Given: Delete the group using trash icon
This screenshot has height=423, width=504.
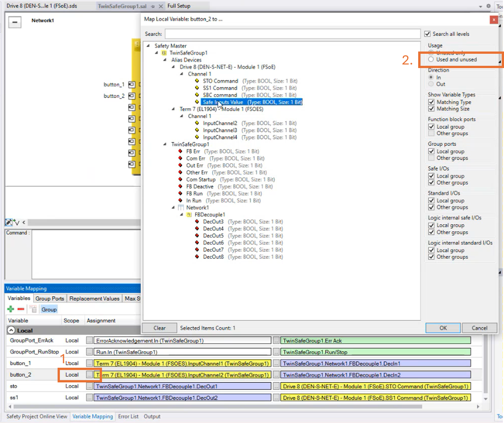Looking at the screenshot, I should click(33, 309).
